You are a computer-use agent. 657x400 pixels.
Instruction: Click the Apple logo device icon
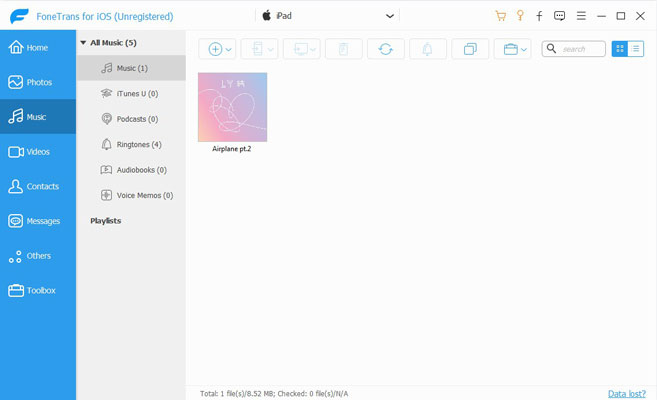(x=266, y=16)
